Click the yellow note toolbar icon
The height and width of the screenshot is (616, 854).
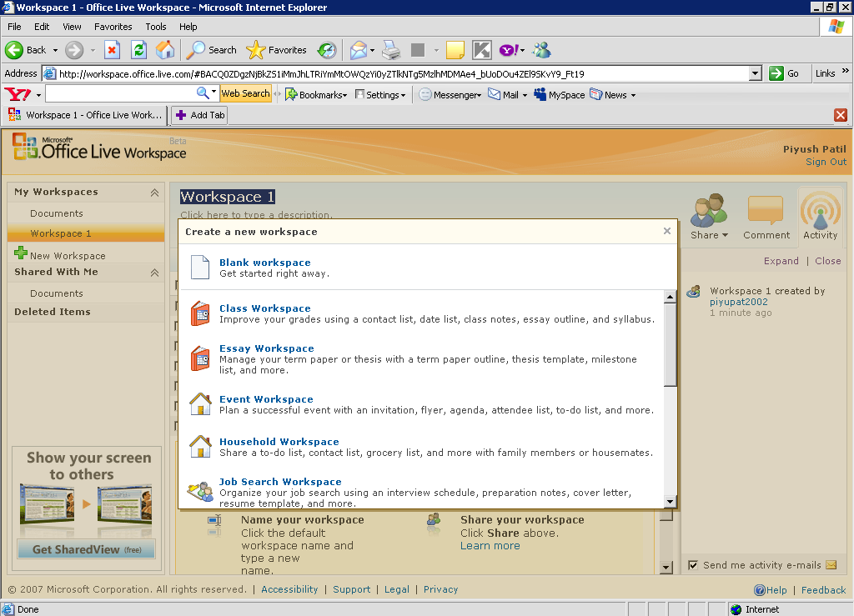click(x=455, y=50)
